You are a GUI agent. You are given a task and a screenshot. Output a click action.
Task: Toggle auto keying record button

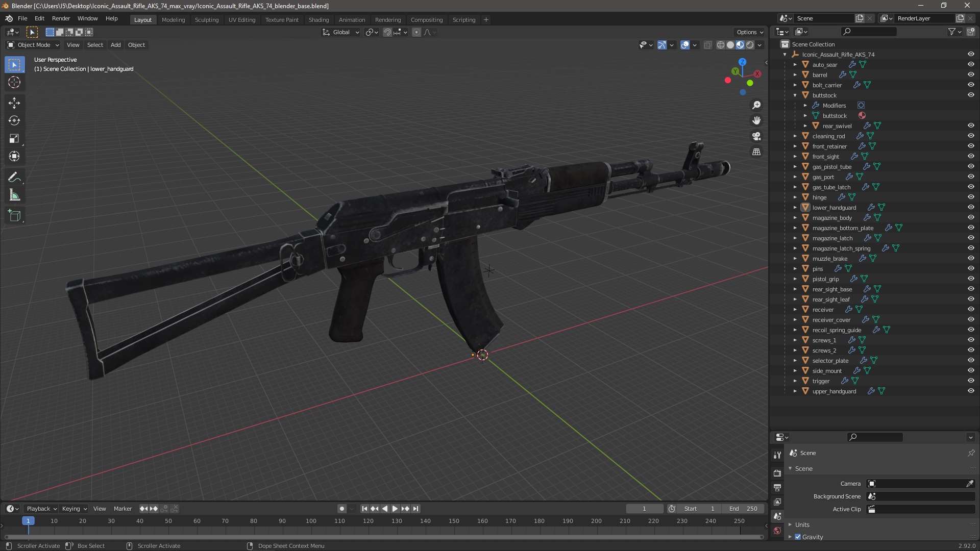tap(342, 509)
